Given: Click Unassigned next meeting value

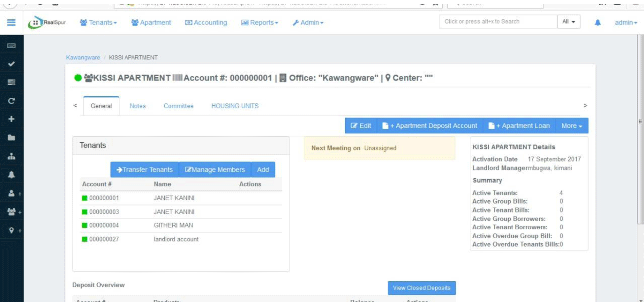Looking at the screenshot, I should click(x=380, y=148).
